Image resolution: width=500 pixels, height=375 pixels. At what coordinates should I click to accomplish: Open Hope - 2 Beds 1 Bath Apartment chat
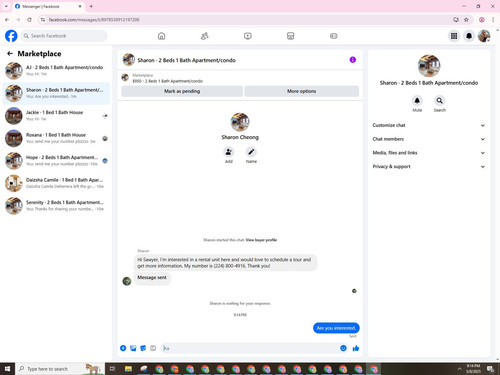click(56, 160)
